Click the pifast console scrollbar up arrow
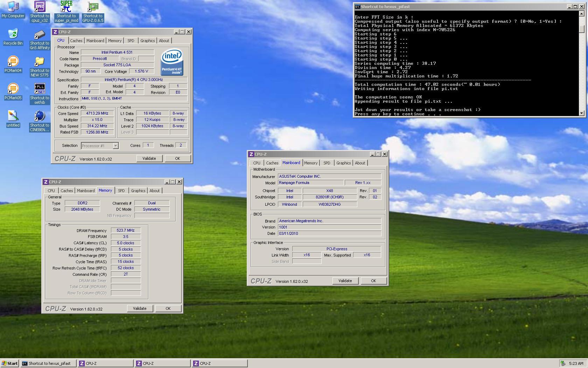 582,14
